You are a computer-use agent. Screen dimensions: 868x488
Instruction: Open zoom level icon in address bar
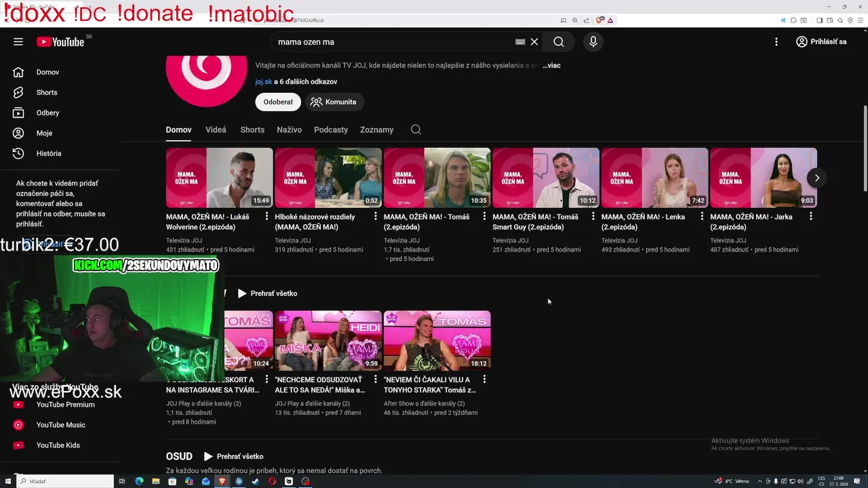pos(575,20)
